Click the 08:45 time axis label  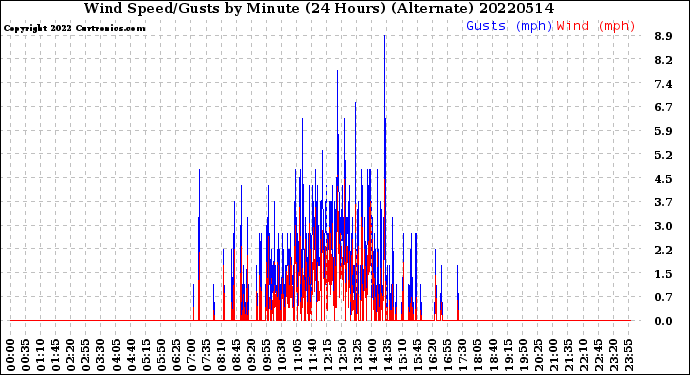(x=236, y=355)
